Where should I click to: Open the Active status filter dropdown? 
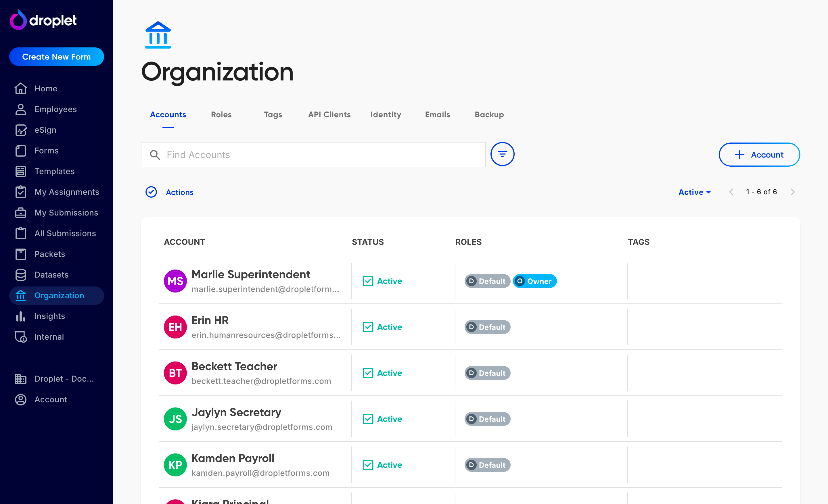695,192
